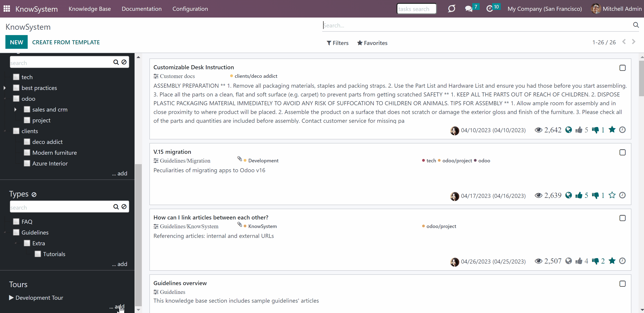Select the V.15 migration article checkbox

click(622, 152)
